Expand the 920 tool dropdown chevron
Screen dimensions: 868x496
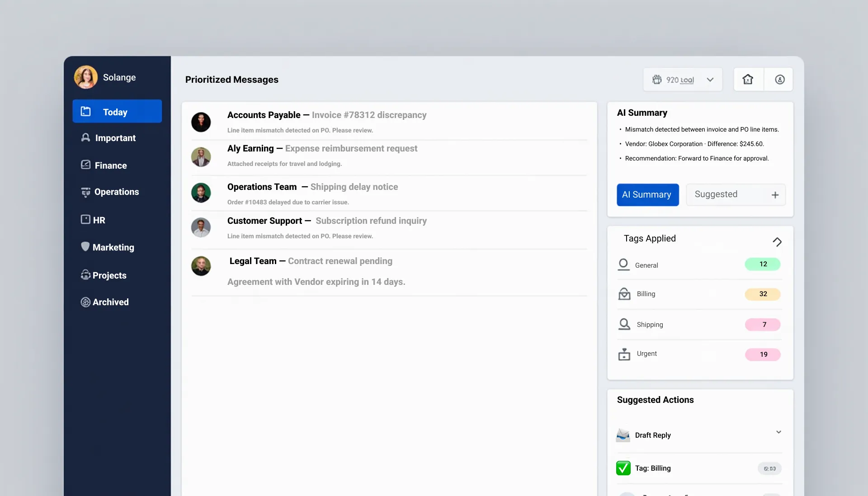pyautogui.click(x=710, y=79)
